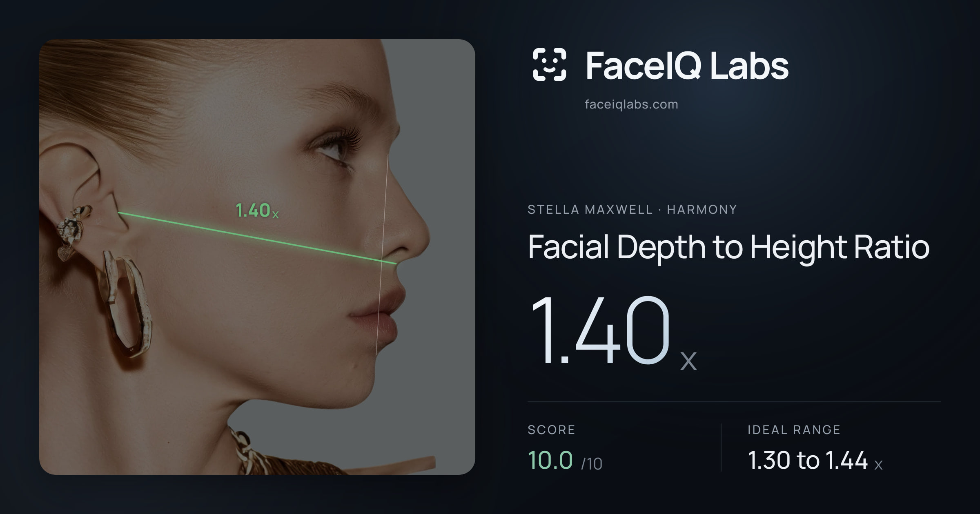Click the FaceIQ Labs face-scan logo icon
The height and width of the screenshot is (514, 980).
[549, 64]
